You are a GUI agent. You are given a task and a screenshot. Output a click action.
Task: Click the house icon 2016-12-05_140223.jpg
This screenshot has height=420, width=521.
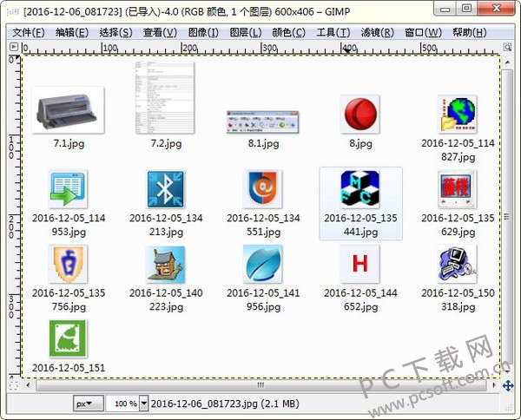tap(166, 264)
